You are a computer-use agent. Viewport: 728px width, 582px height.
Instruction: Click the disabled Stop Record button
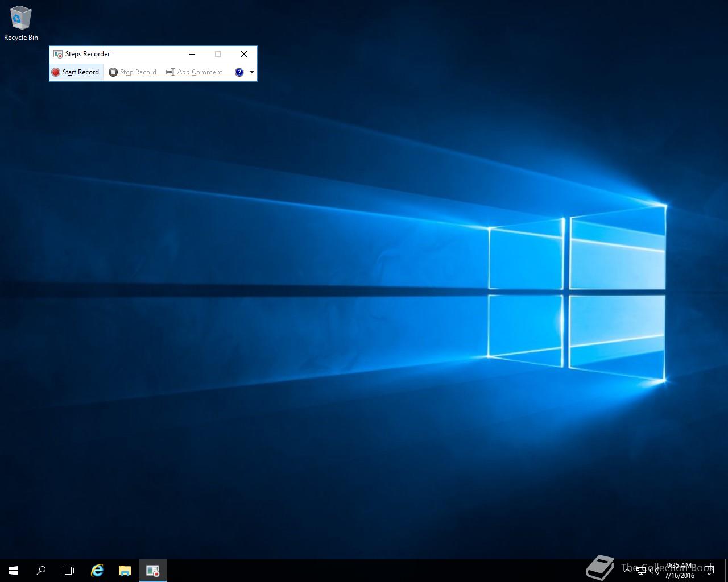(x=133, y=72)
